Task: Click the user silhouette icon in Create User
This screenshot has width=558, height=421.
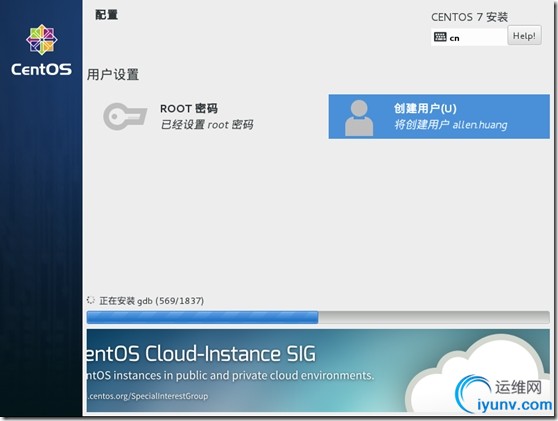Action: tap(359, 117)
